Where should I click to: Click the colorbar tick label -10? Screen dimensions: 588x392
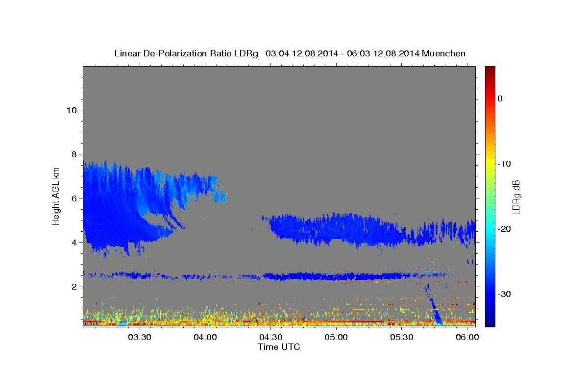(505, 164)
